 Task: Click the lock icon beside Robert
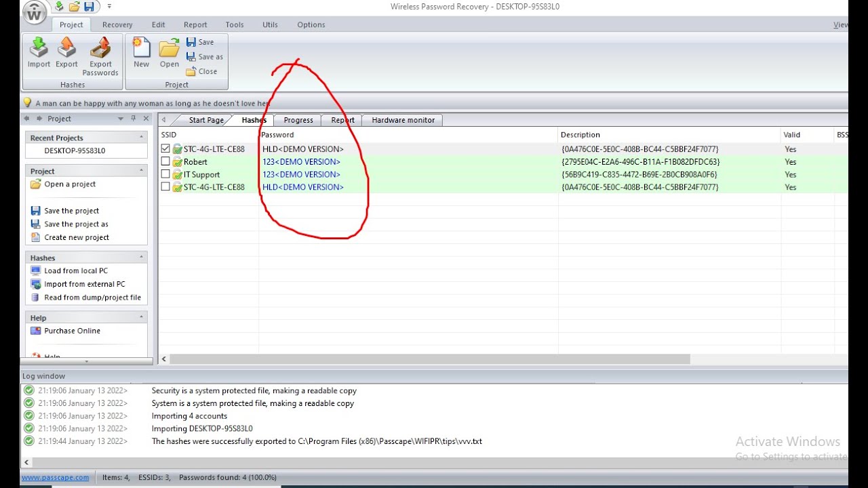pyautogui.click(x=177, y=161)
